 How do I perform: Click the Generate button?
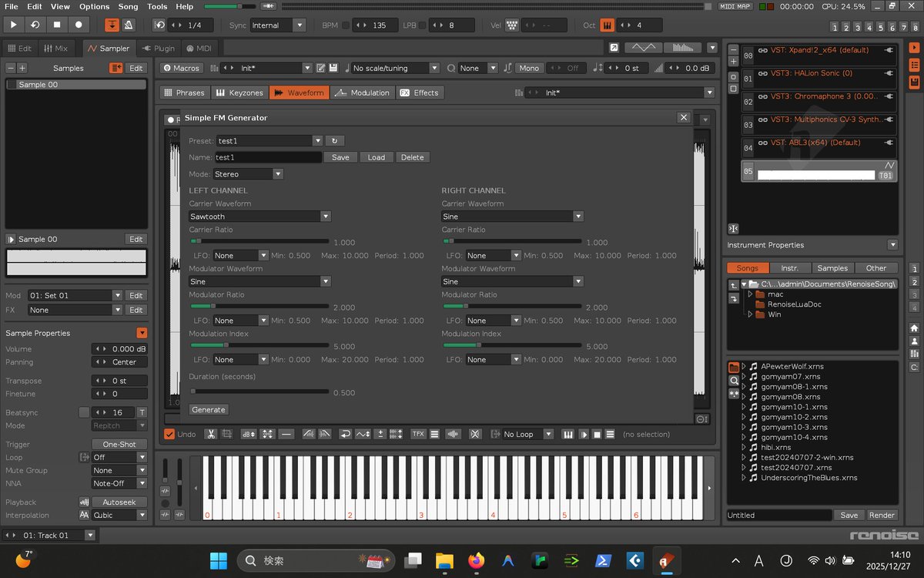tap(208, 409)
